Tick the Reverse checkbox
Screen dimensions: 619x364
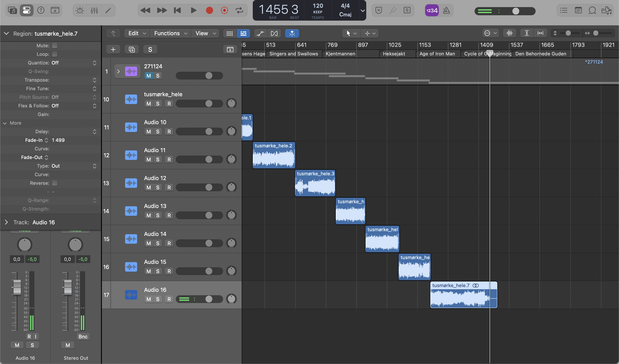(x=55, y=183)
